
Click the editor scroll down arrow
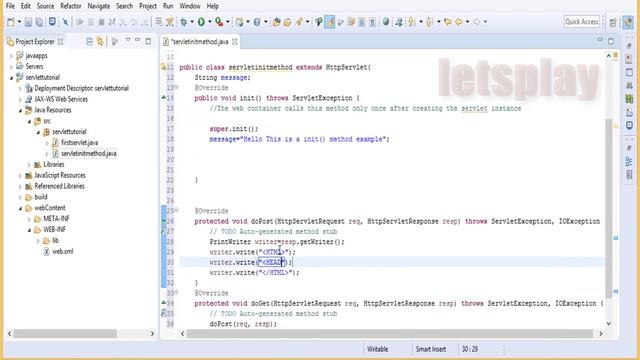click(x=609, y=324)
